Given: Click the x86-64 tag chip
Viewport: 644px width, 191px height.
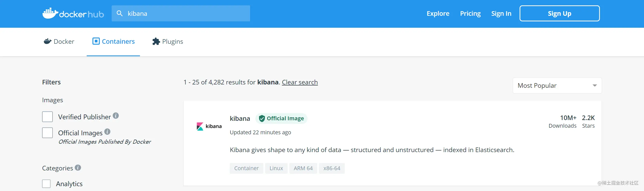Looking at the screenshot, I should coord(332,168).
